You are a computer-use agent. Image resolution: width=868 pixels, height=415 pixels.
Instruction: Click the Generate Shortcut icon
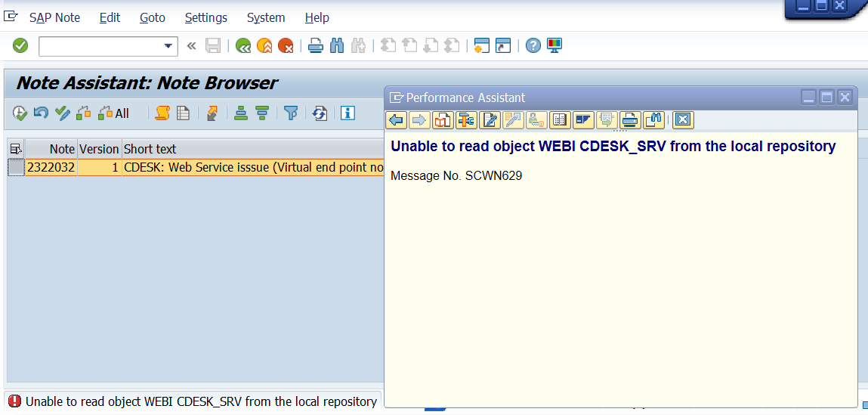502,46
